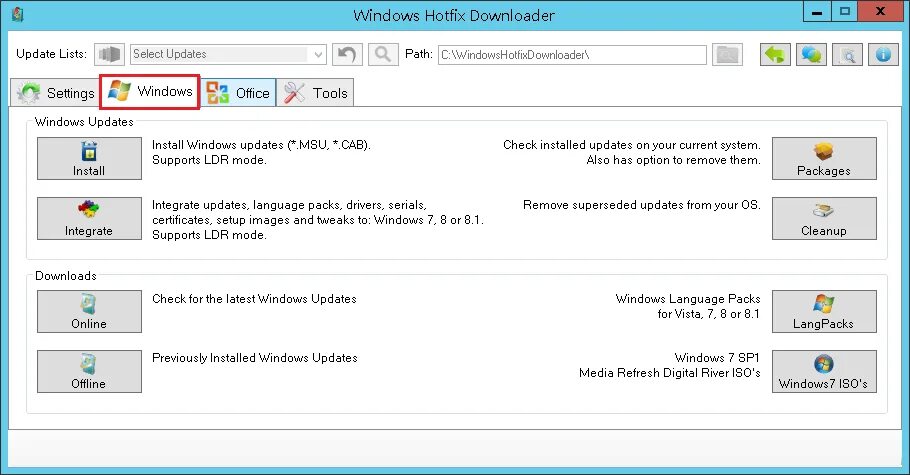910x475 pixels.
Task: Click the Path text field
Action: point(572,55)
